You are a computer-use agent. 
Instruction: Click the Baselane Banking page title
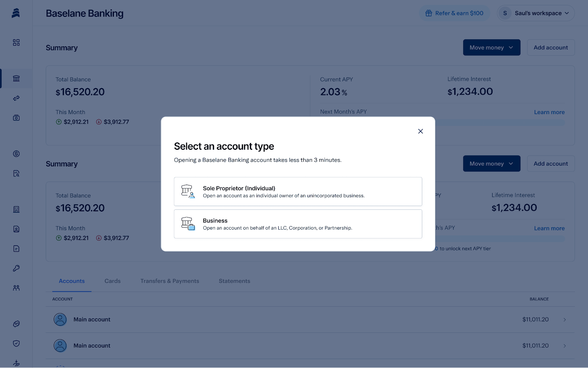(x=85, y=13)
